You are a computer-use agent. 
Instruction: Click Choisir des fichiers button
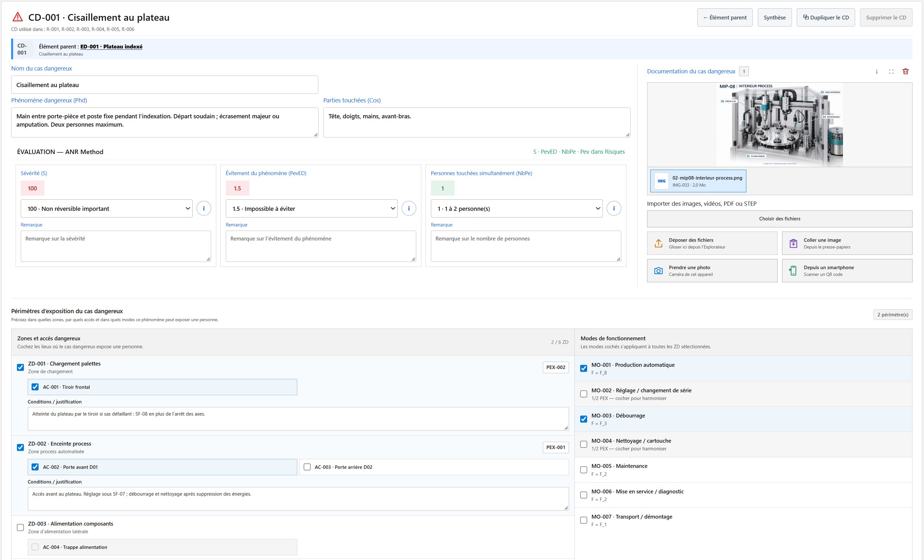[x=780, y=219]
